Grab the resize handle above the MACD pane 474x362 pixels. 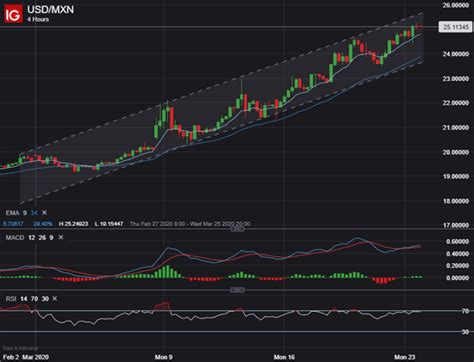tap(237, 229)
